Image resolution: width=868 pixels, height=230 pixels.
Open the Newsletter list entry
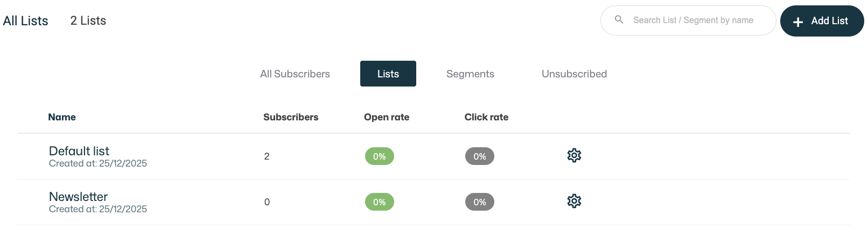79,197
